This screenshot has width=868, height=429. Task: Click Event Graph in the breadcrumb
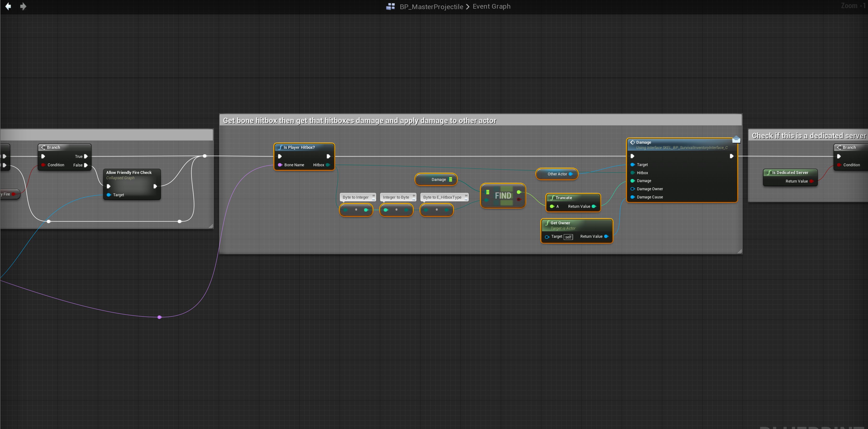point(491,6)
